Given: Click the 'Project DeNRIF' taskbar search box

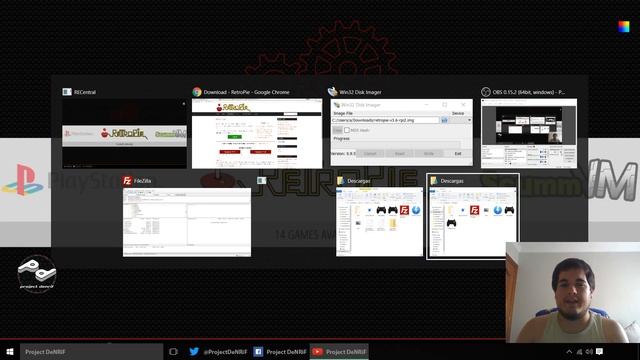Looking at the screenshot, I should [x=91, y=351].
